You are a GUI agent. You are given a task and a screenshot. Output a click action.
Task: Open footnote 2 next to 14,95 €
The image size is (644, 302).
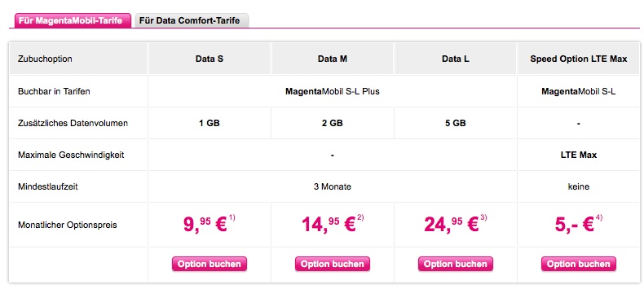[x=360, y=218]
